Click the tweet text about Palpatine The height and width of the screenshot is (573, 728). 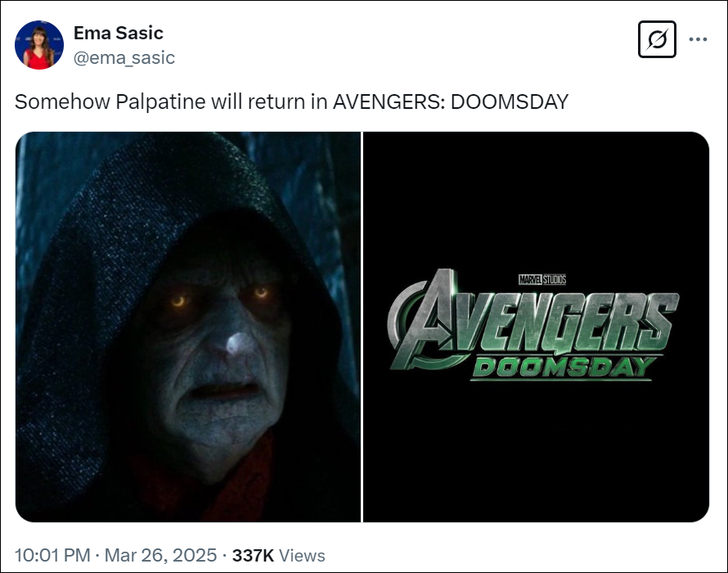291,102
